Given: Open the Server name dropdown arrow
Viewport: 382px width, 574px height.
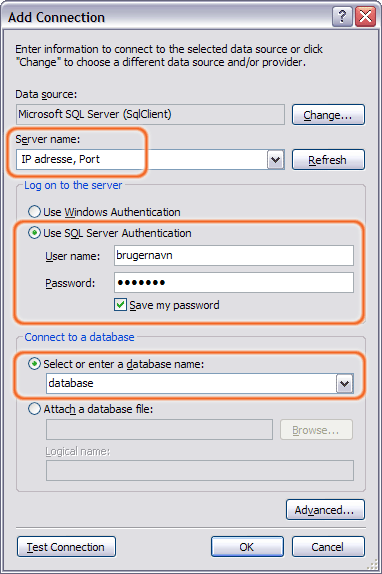Looking at the screenshot, I should tap(276, 160).
